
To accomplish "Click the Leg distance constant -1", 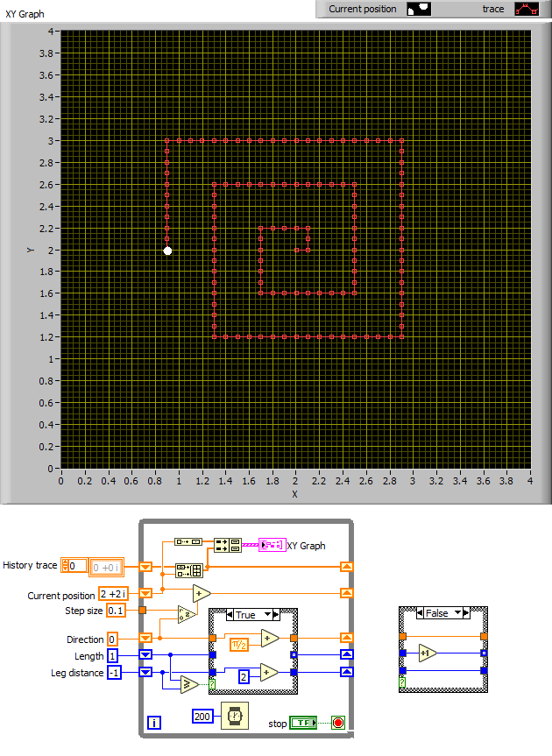I will coord(114,673).
